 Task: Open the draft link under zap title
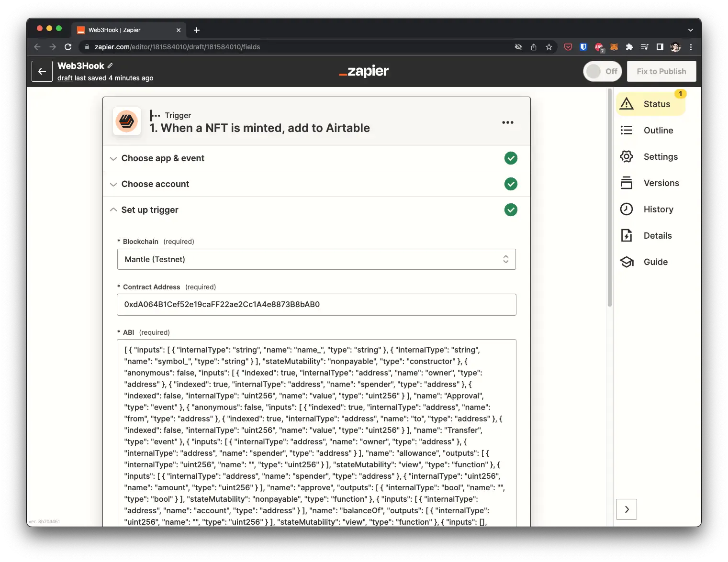[65, 78]
